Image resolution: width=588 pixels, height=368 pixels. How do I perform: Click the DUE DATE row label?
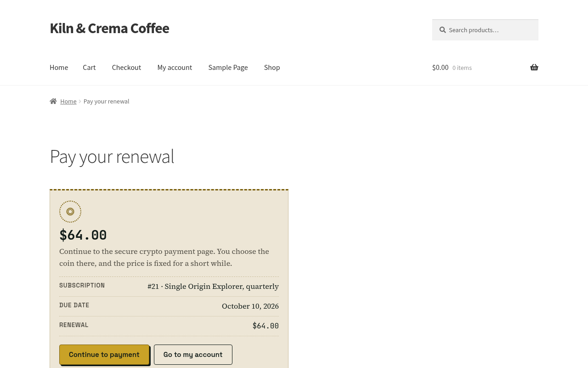[x=74, y=305]
